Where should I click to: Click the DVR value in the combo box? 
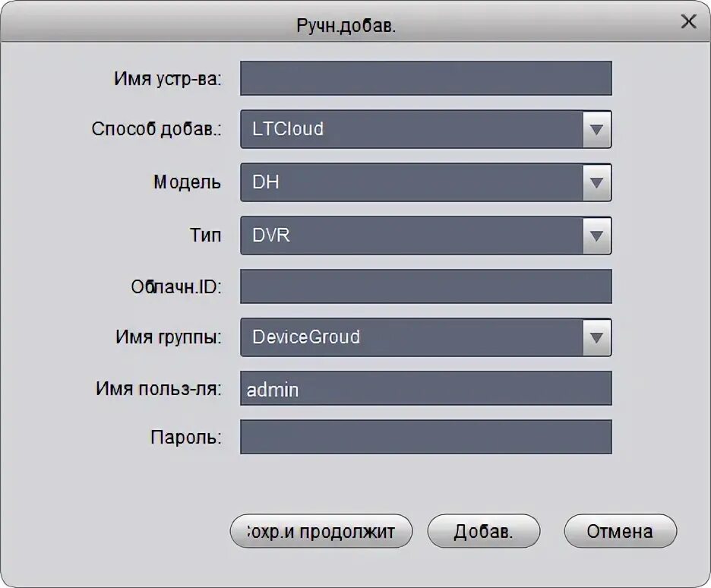271,236
